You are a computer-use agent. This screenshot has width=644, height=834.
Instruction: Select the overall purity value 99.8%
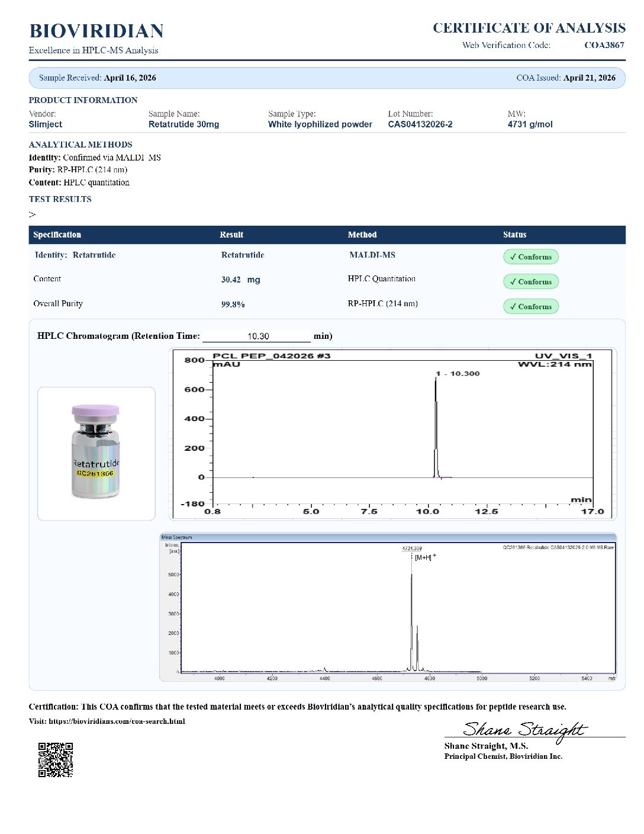click(x=233, y=304)
